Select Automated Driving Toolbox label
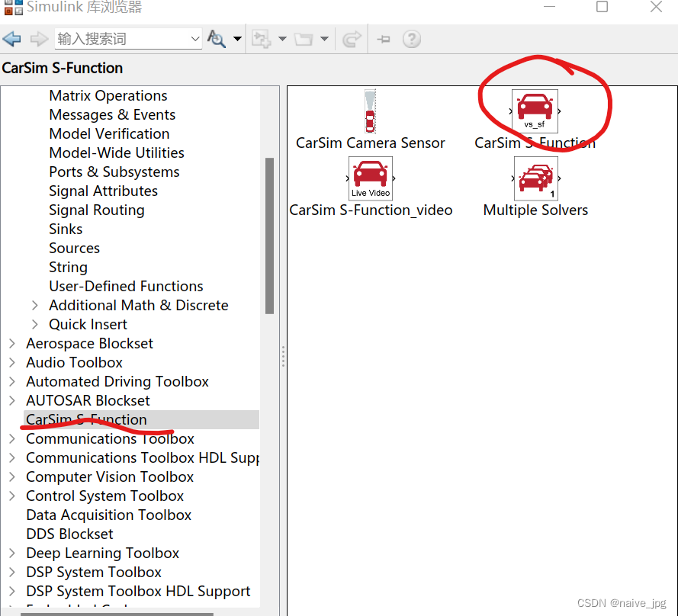Image resolution: width=678 pixels, height=616 pixels. (x=117, y=381)
